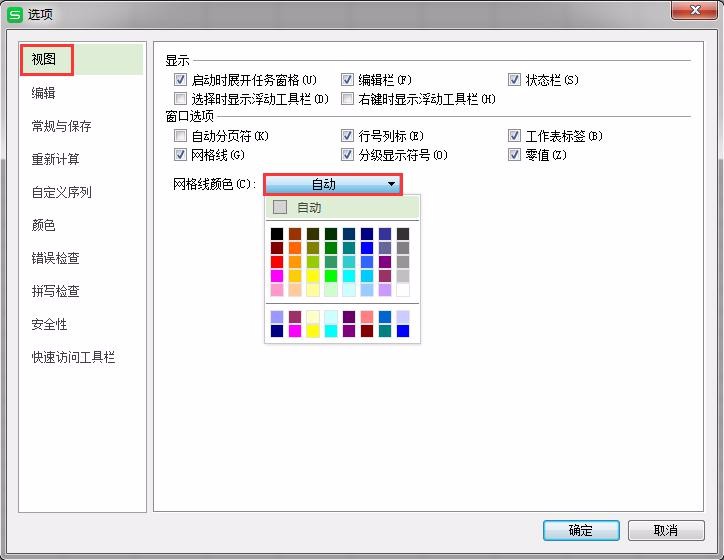Select the lightest gray swatch above white

(x=403, y=276)
